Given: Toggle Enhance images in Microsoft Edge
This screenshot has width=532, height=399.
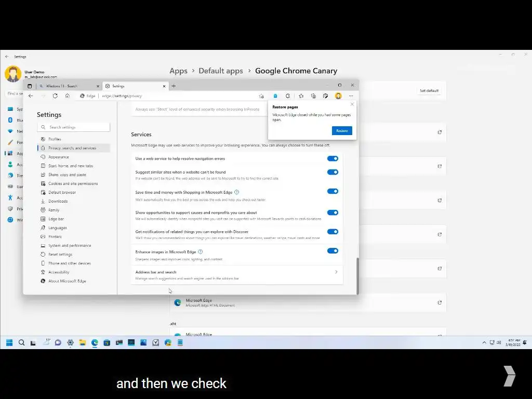Looking at the screenshot, I should pos(332,251).
